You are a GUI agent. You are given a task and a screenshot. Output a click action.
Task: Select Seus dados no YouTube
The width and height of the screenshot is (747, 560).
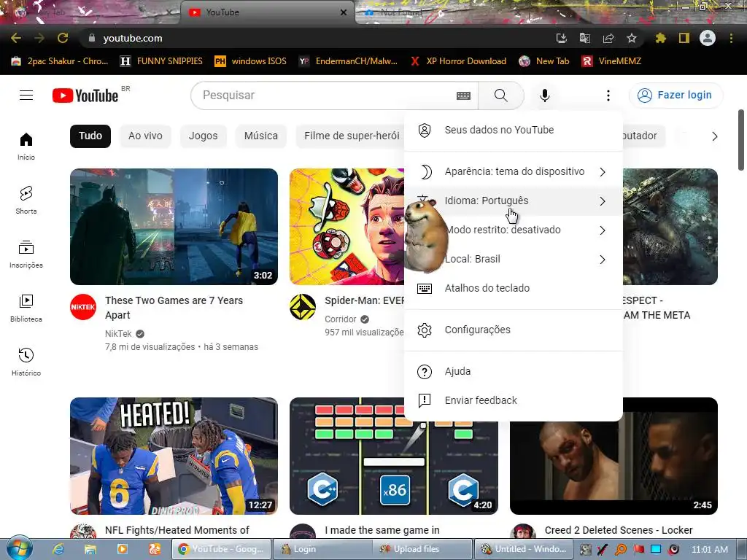513,130
